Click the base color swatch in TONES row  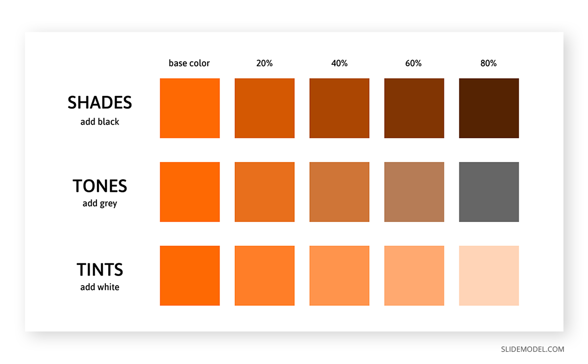coord(190,192)
